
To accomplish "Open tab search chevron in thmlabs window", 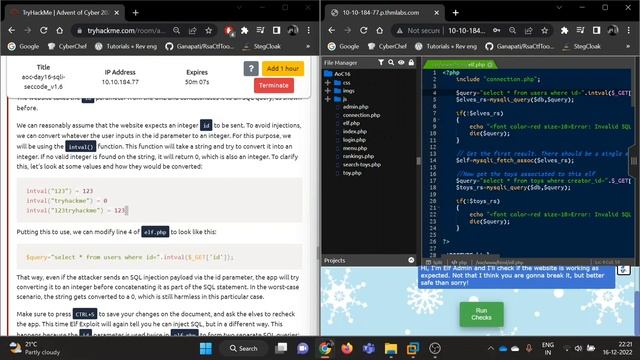I will pos(559,8).
